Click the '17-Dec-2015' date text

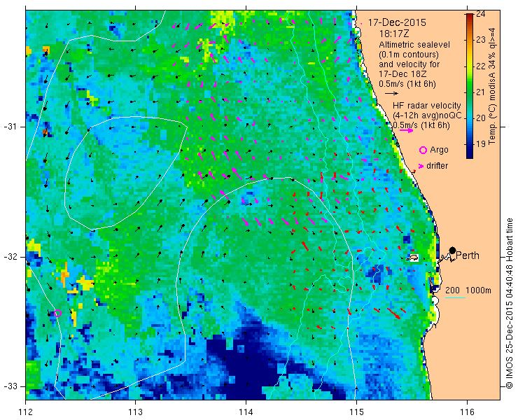click(397, 22)
